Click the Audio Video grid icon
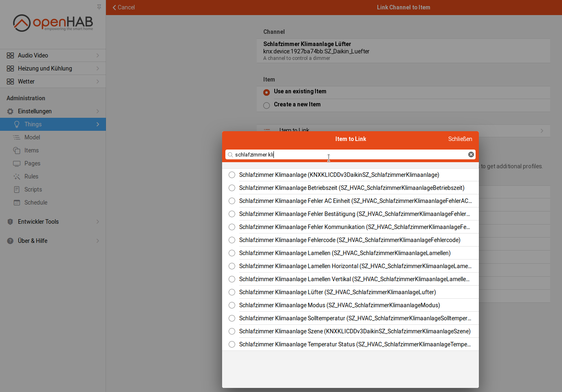Image resolution: width=562 pixels, height=392 pixels. click(x=10, y=55)
